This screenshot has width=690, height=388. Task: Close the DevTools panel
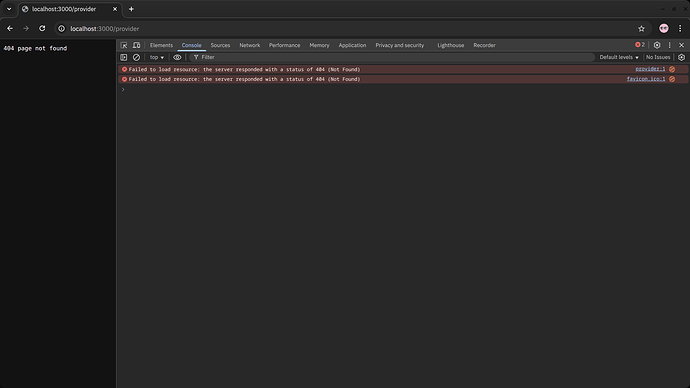[x=682, y=45]
